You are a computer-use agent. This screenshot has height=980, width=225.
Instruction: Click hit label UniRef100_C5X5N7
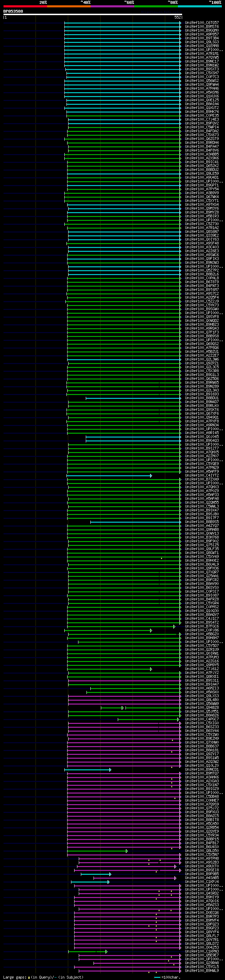[x=202, y=855]
